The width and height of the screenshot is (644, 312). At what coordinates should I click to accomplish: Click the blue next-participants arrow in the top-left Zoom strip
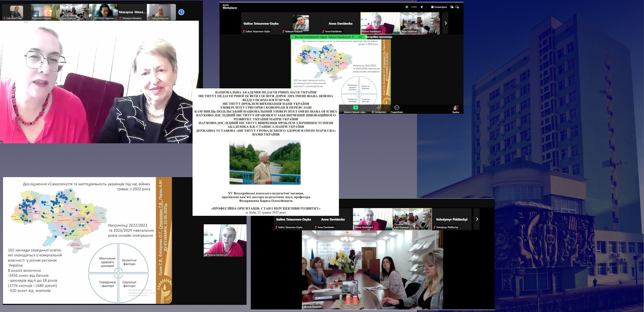[181, 12]
